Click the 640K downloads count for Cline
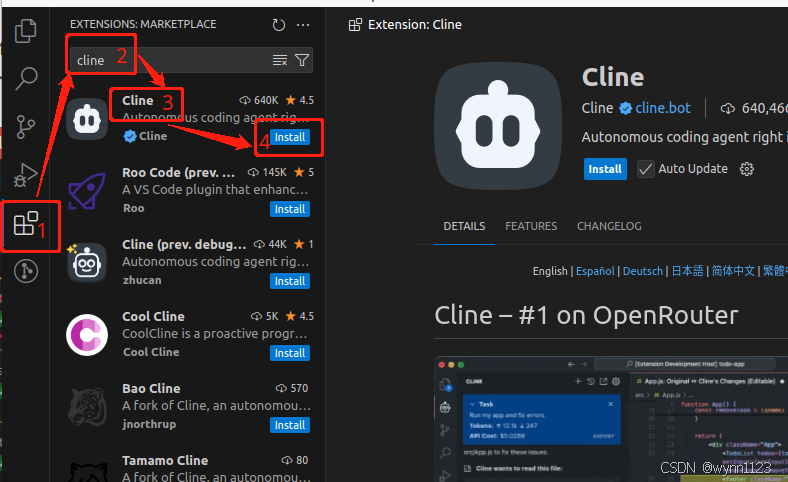This screenshot has width=788, height=482. click(x=259, y=101)
